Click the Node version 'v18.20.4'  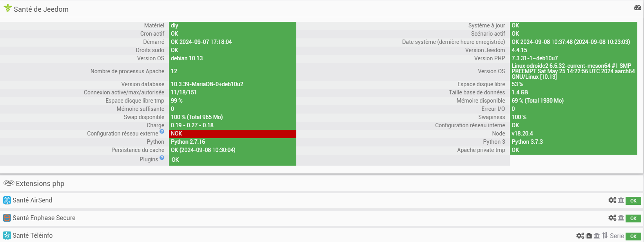pyautogui.click(x=522, y=134)
